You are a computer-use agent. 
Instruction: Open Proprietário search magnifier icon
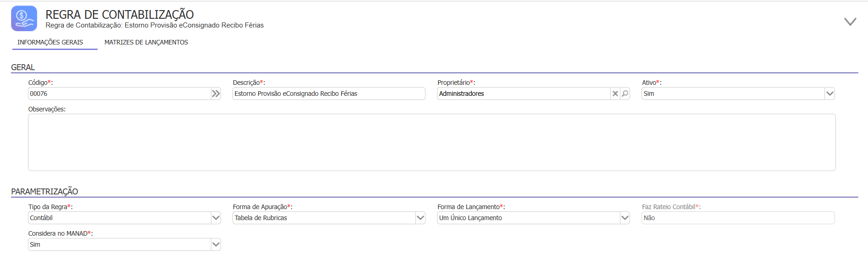[x=625, y=94]
